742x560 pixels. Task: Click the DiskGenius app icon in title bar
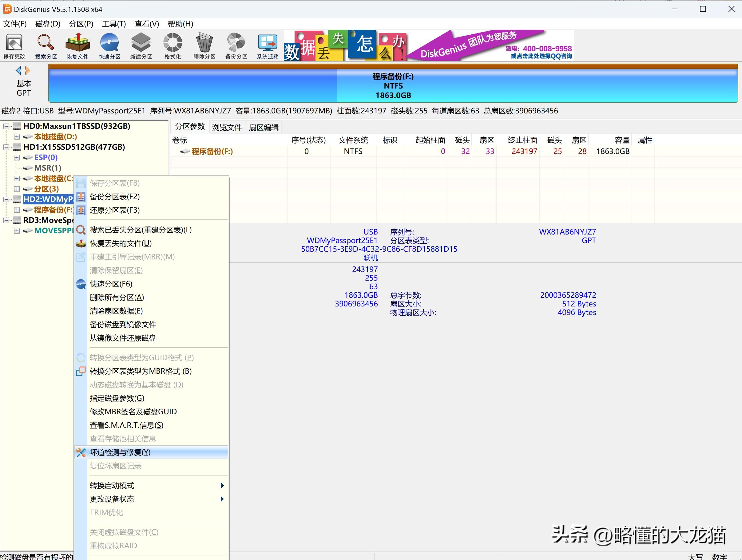coord(7,9)
